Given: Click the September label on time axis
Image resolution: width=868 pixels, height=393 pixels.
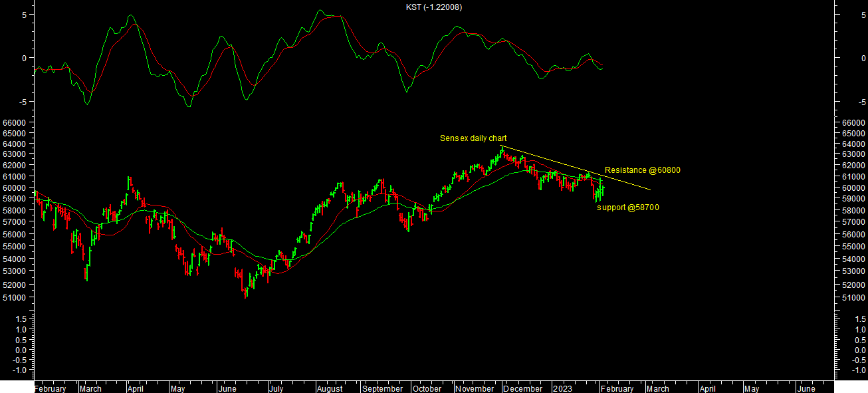Looking at the screenshot, I should pos(382,388).
